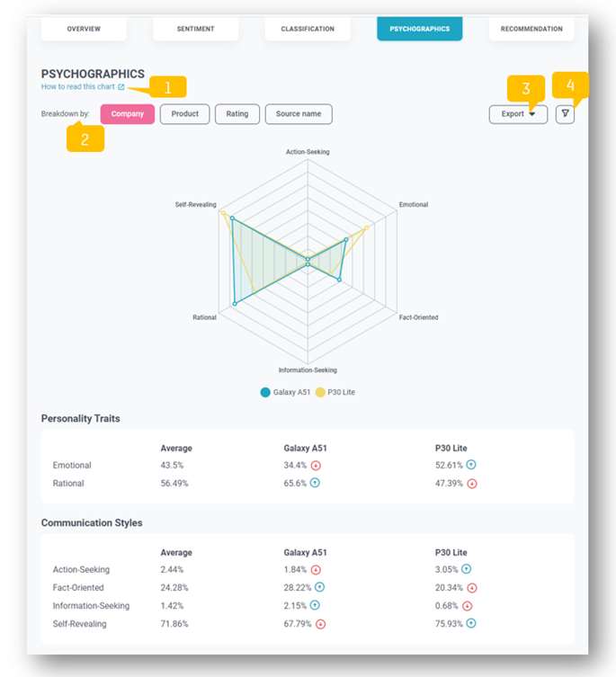Click down arrow next to P30 Lite Fact-Oriented 20.34%
Screen dimensions: 616x677
pos(472,588)
